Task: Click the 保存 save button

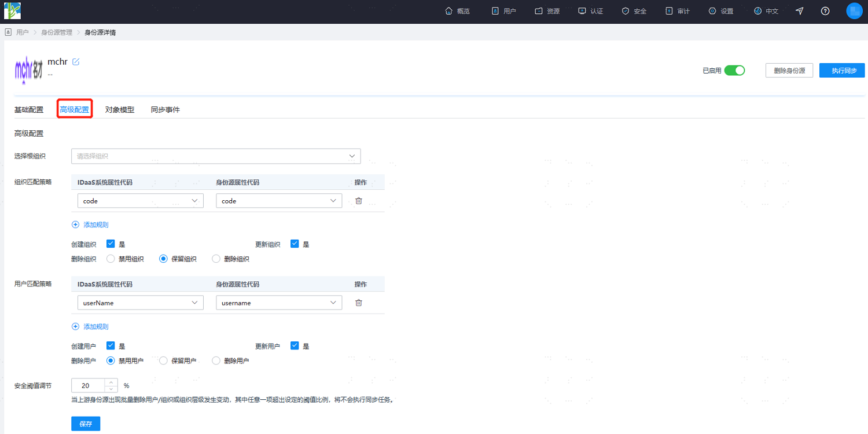Action: tap(86, 424)
